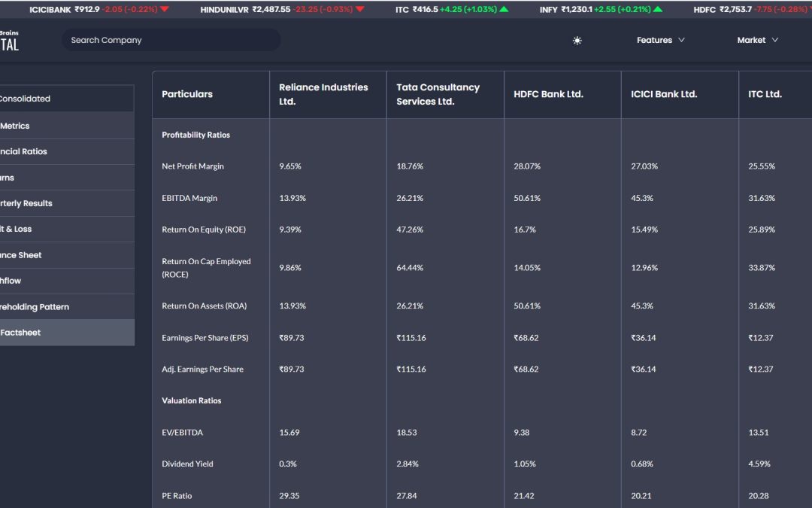Screen dimensions: 812x508
Task: Click HDFC Bank Earnings Per Share value ₹68.62
Action: pos(526,338)
